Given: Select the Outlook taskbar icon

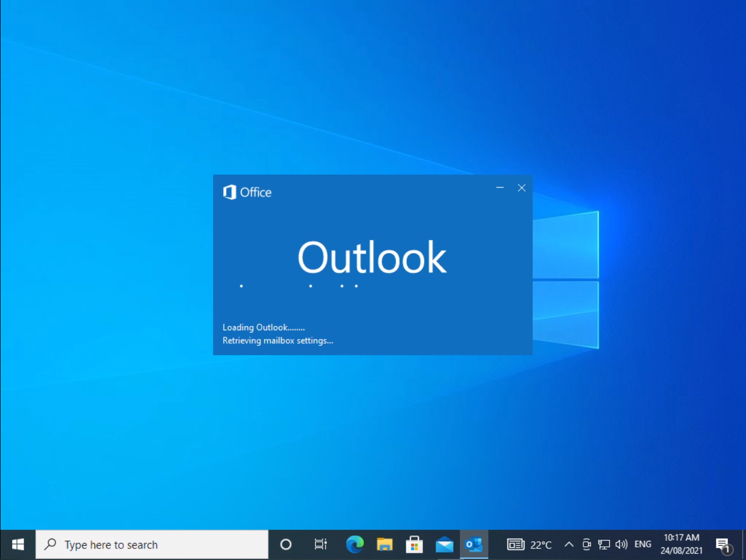Looking at the screenshot, I should click(x=474, y=545).
